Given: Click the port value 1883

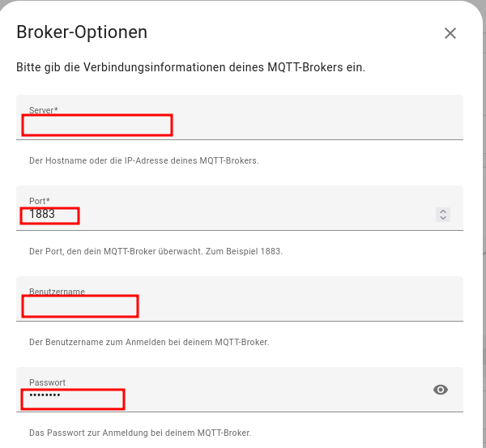Looking at the screenshot, I should (x=42, y=215).
